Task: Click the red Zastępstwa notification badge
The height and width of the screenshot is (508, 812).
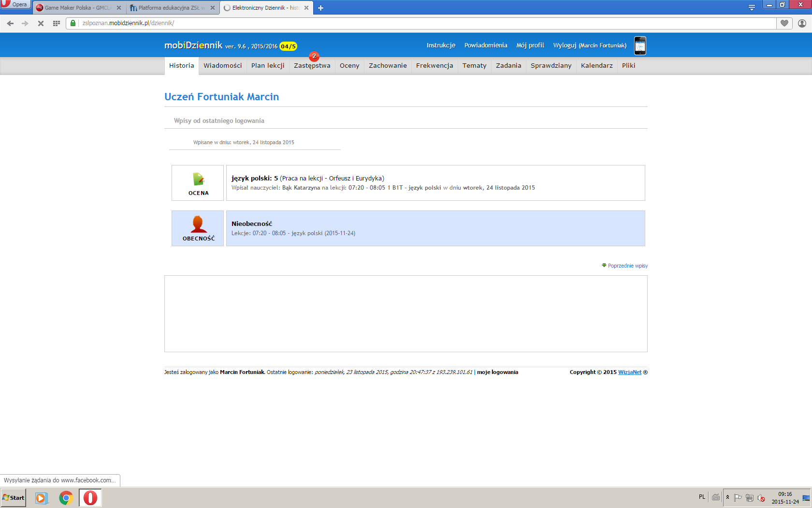Action: [x=314, y=56]
